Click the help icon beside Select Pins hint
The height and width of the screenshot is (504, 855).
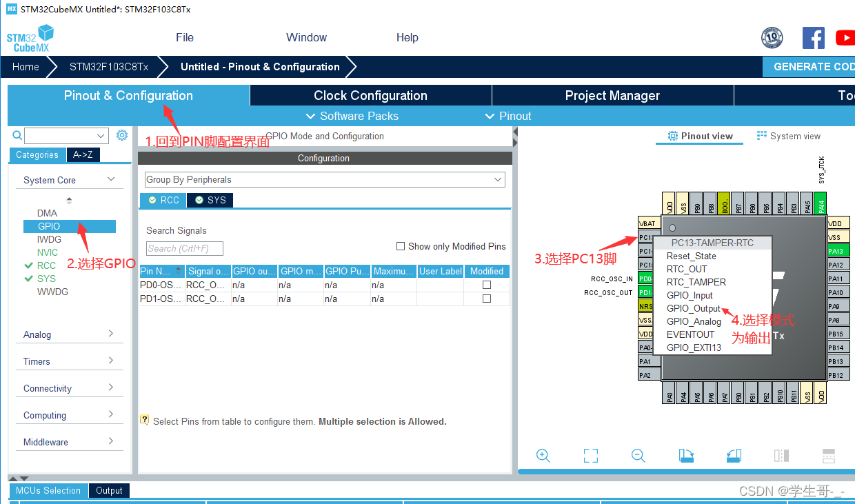pyautogui.click(x=145, y=419)
